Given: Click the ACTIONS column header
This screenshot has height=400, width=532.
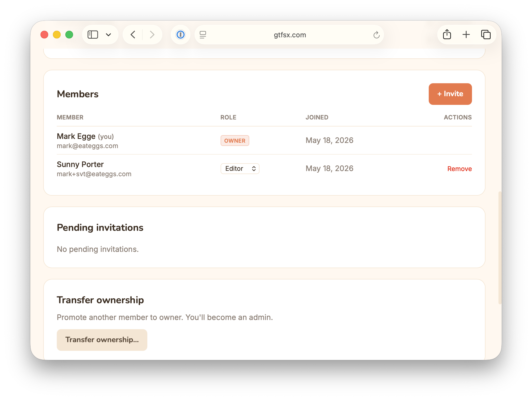Looking at the screenshot, I should [458, 117].
